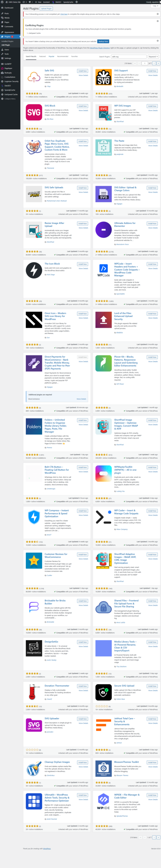
Task: Click the Backuply sidebar icon
Action: [x=2, y=73]
